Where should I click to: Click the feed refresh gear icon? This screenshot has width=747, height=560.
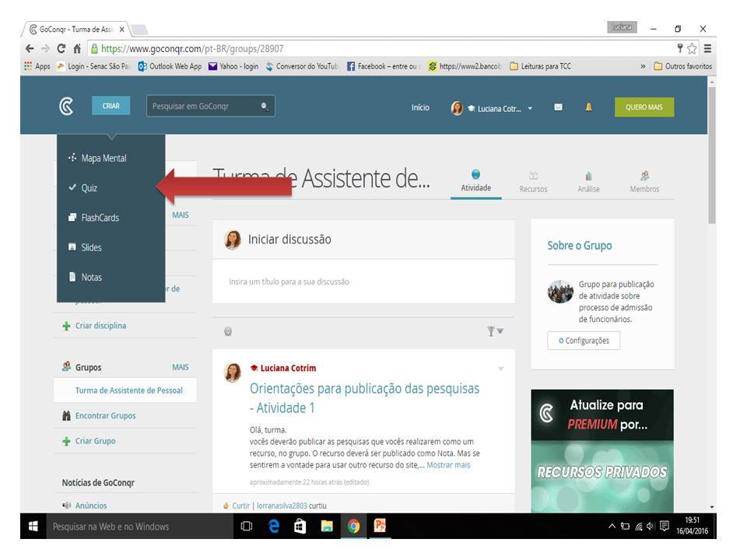228,331
